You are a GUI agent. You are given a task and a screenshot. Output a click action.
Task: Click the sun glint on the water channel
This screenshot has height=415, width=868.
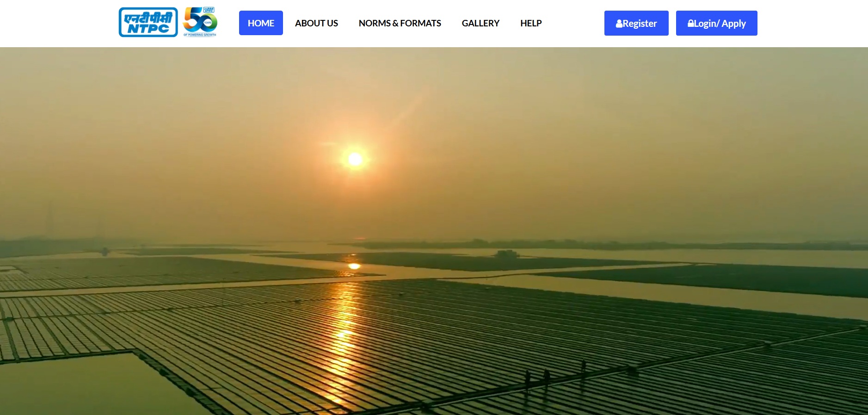click(354, 266)
